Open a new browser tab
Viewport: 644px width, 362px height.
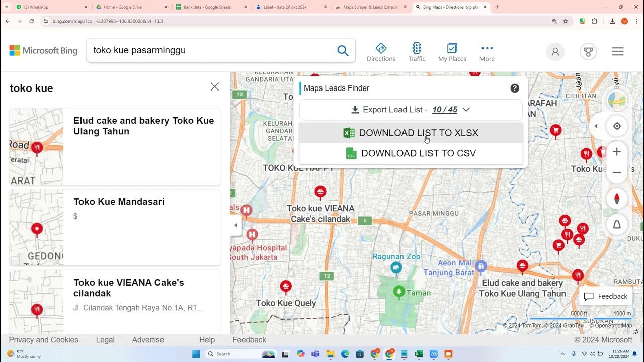click(x=497, y=7)
